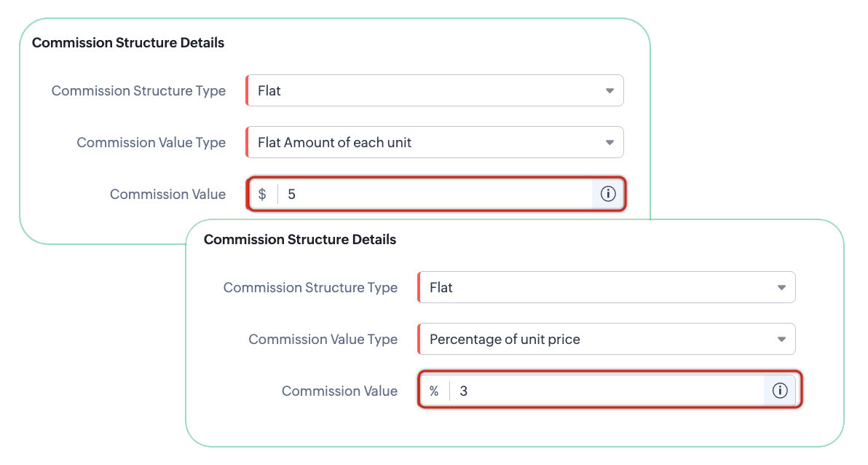
Task: Click Commission Structure Type label in the percentage panel
Action: [310, 288]
